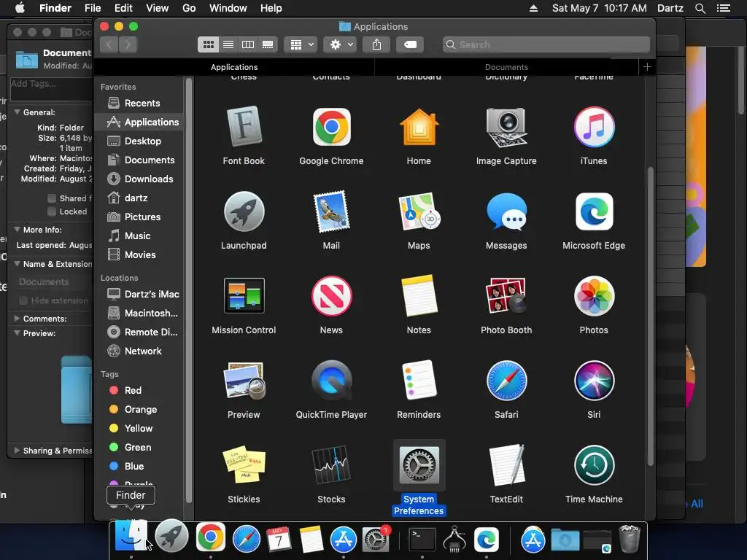747x560 pixels.
Task: Select the Stickies app
Action: pos(244,464)
